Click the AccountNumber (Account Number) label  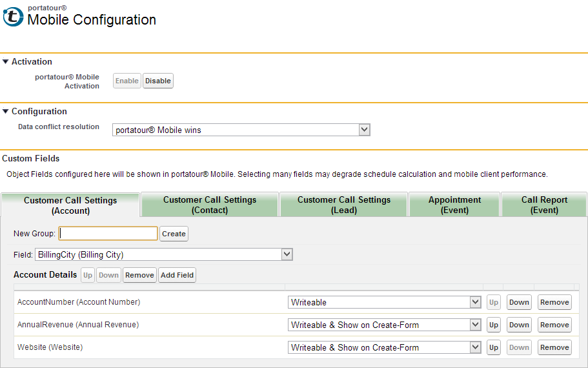point(79,302)
